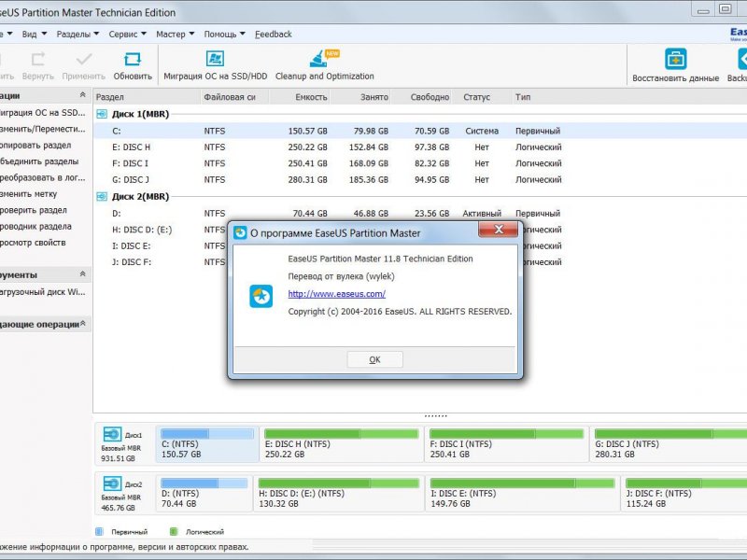Click the Занято column header
This screenshot has height=560, width=747.
tap(361, 97)
